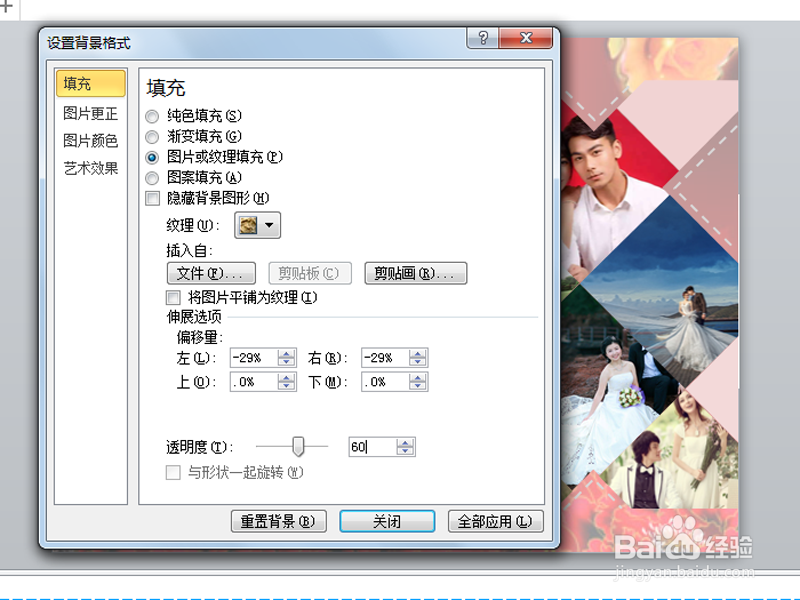Click the 右 offset value field
This screenshot has height=600, width=800.
(385, 358)
